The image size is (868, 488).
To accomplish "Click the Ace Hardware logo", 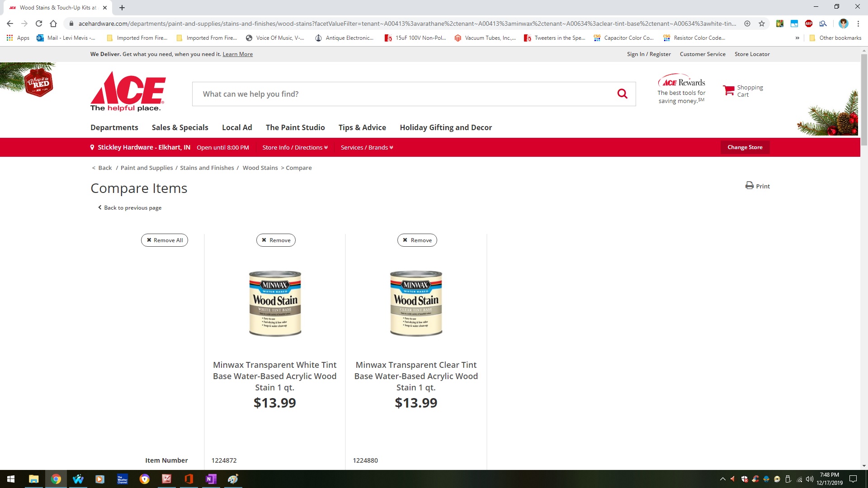I will [x=128, y=91].
